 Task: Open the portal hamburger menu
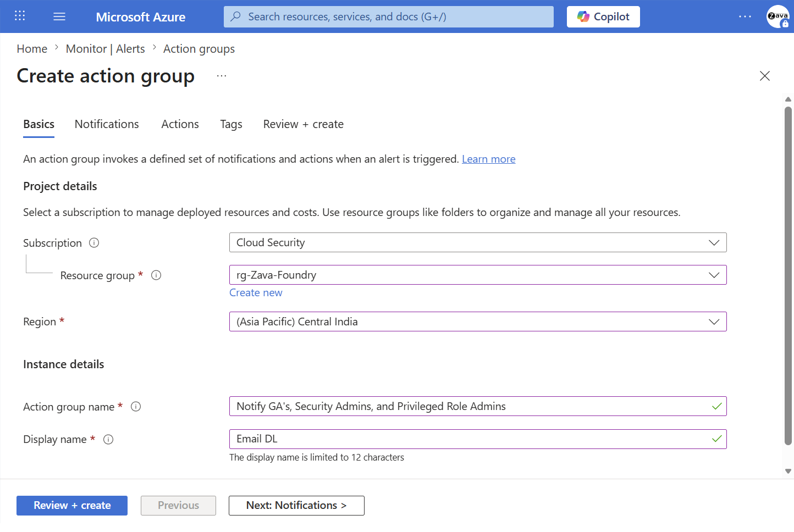pos(59,16)
